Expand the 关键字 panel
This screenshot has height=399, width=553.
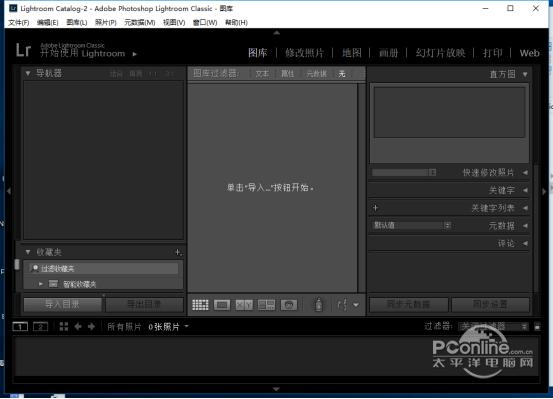click(525, 190)
